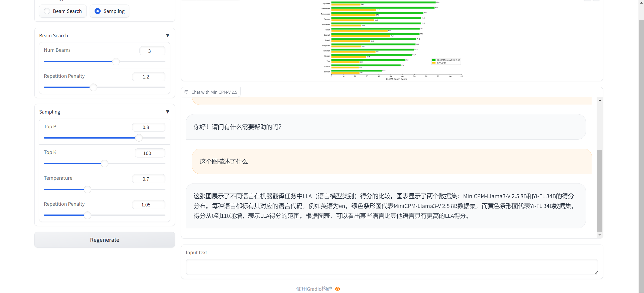Adjust the Top K slider handle

105,164
